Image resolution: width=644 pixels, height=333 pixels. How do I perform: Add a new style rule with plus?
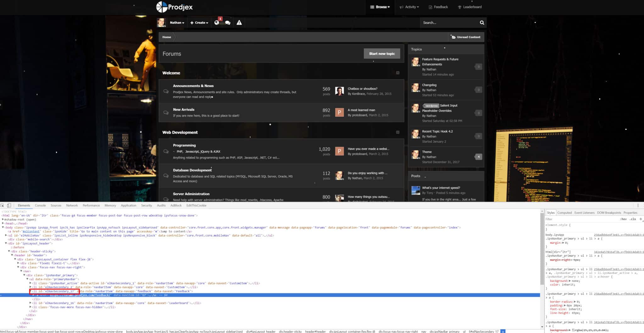tap(641, 219)
